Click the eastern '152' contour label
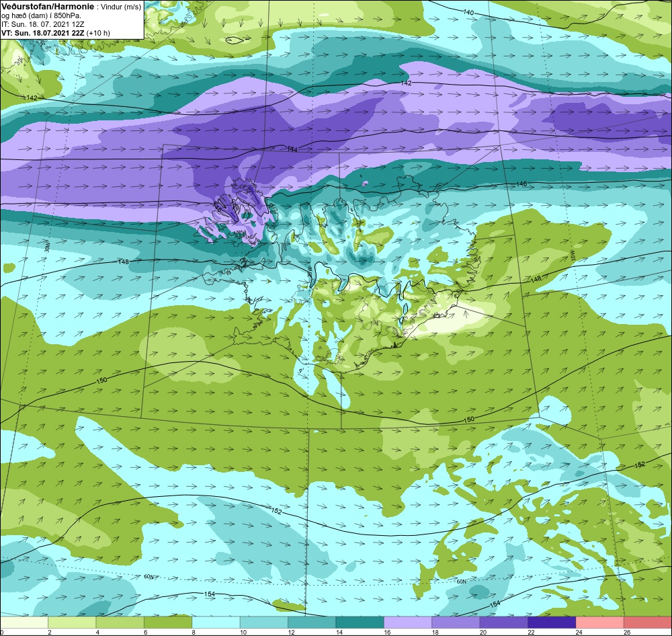Screen dimensions: 672x636 [x=640, y=465]
